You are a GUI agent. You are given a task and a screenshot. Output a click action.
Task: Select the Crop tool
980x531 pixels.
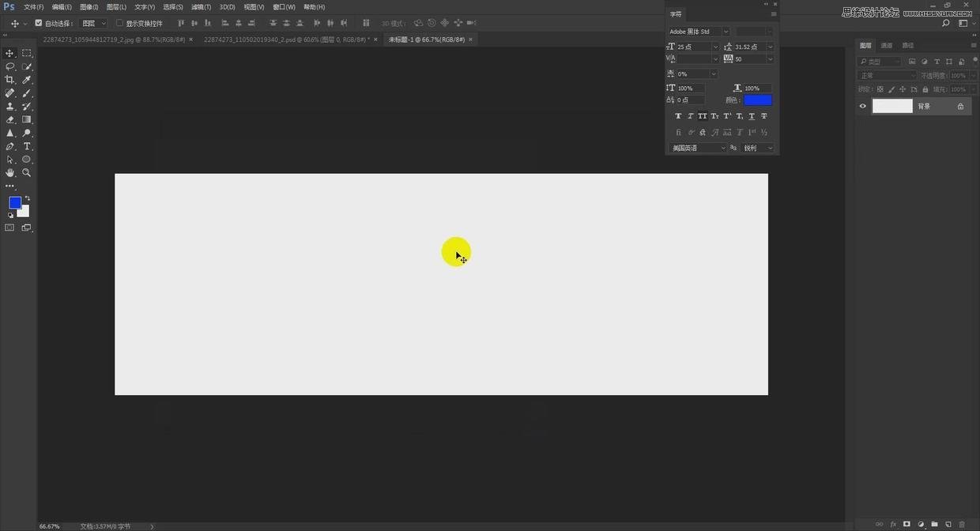(x=10, y=80)
